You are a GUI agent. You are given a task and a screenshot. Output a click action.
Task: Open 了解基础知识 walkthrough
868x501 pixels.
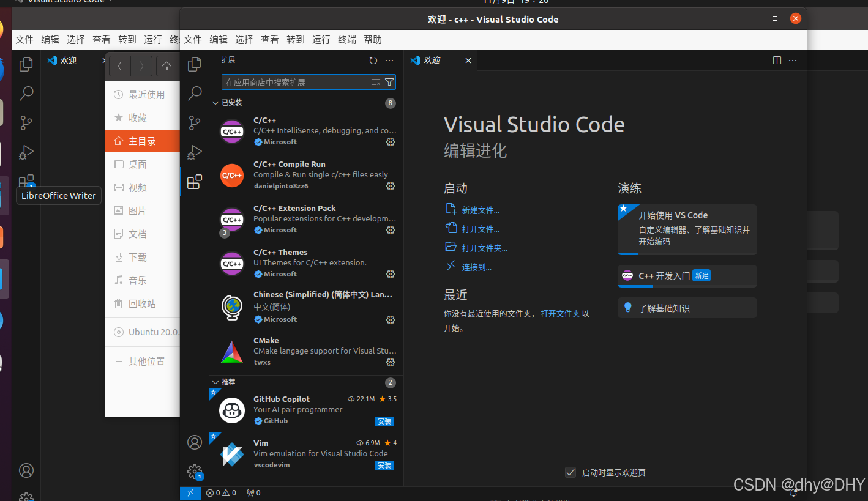coord(687,308)
